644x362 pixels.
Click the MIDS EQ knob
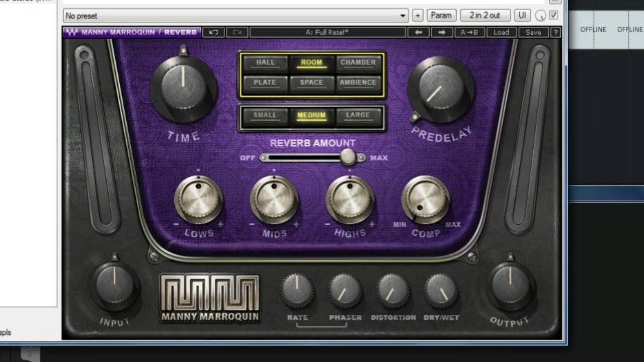274,200
